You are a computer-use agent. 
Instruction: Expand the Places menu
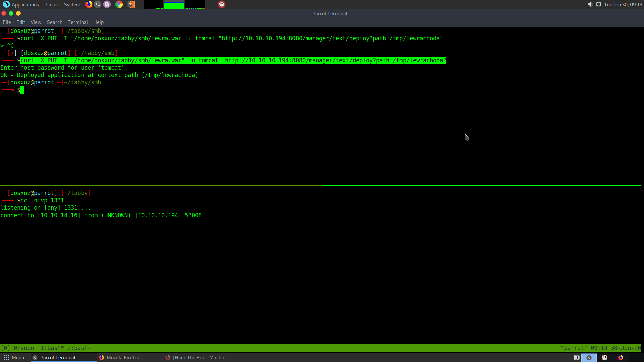tap(51, 4)
